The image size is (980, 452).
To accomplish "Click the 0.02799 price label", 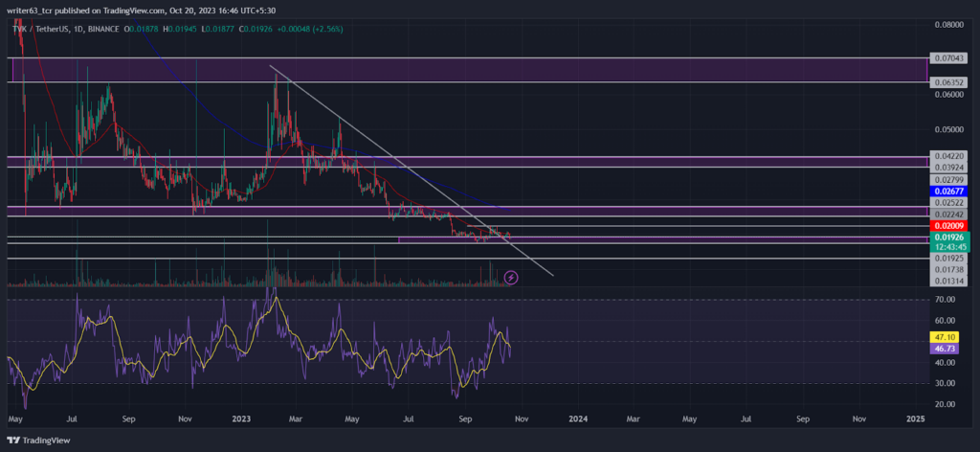I will click(948, 179).
